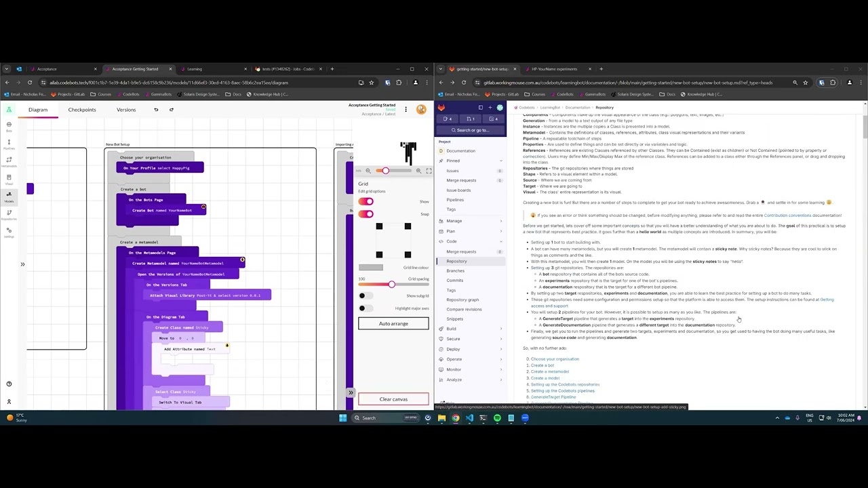The width and height of the screenshot is (868, 488).
Task: Open the Windows Start menu
Action: (342, 418)
